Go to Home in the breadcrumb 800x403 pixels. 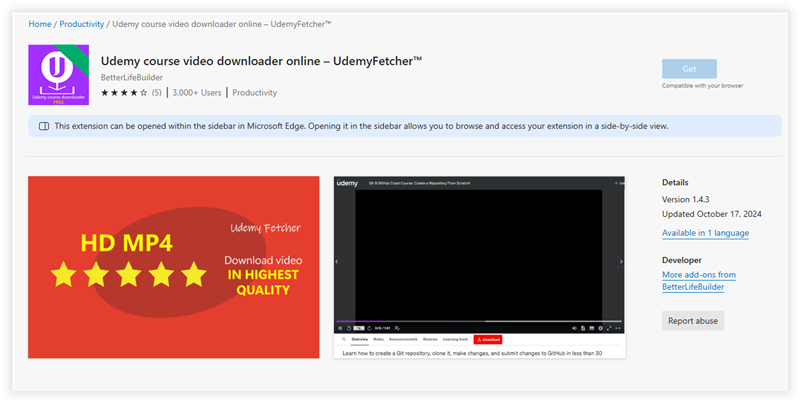(x=40, y=24)
